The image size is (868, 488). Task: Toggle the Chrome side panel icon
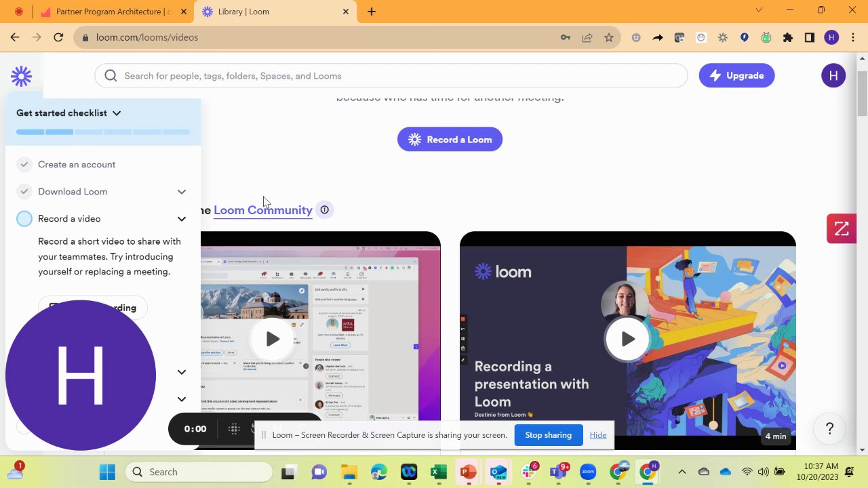pos(810,37)
